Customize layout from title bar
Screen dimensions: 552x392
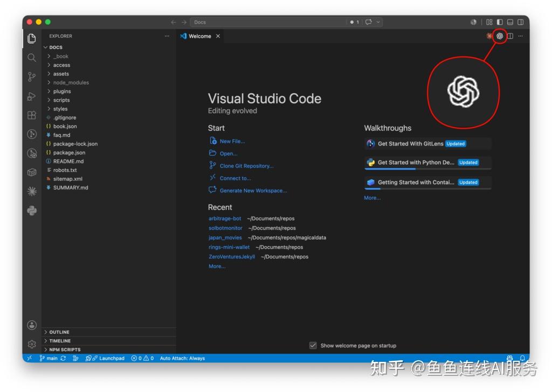coord(489,22)
